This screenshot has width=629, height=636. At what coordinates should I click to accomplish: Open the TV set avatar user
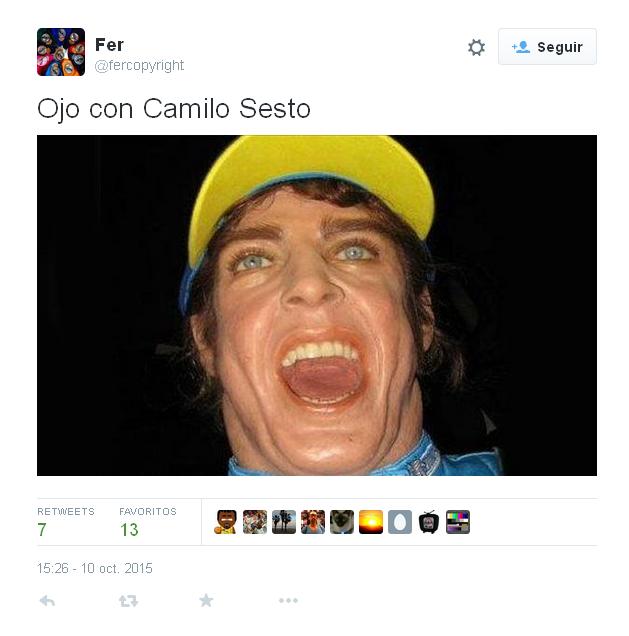point(429,522)
